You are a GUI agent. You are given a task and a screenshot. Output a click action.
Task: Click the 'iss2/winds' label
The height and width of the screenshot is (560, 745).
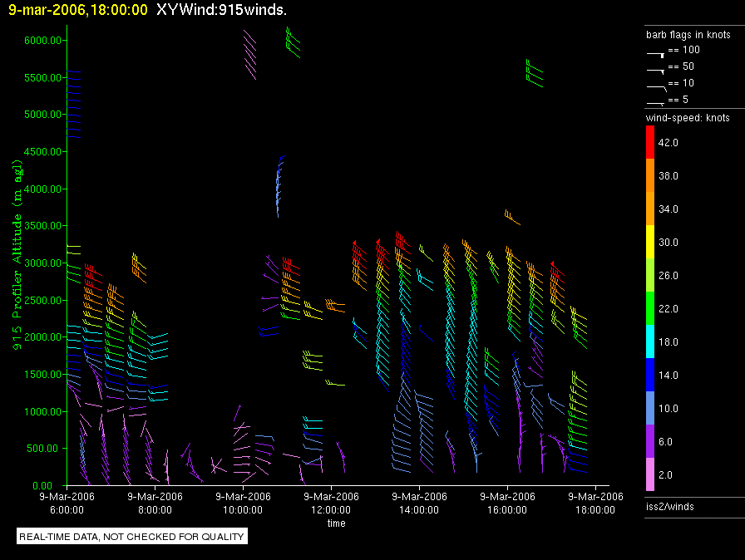[x=670, y=506]
